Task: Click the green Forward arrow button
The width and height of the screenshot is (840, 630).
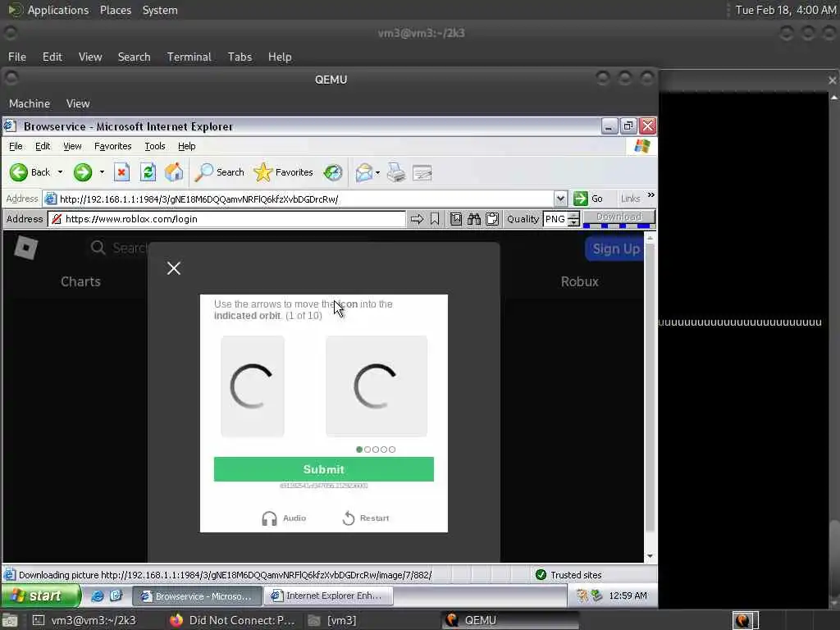Action: coord(83,172)
